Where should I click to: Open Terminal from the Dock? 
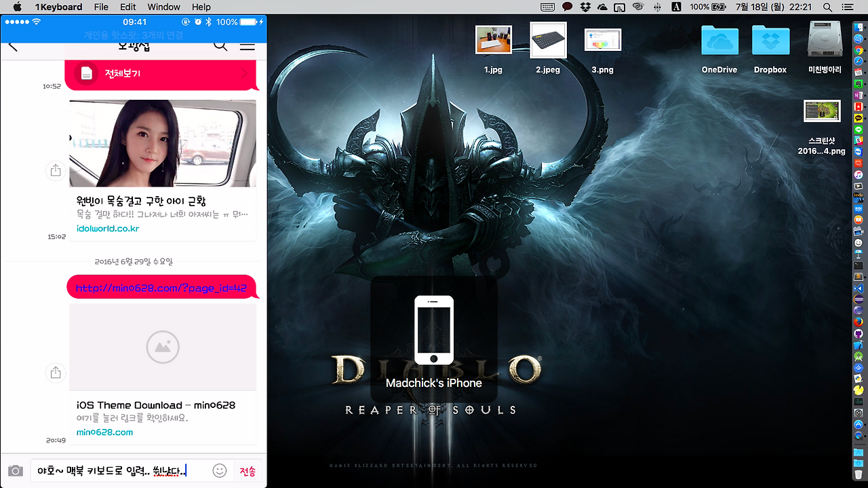[x=857, y=265]
